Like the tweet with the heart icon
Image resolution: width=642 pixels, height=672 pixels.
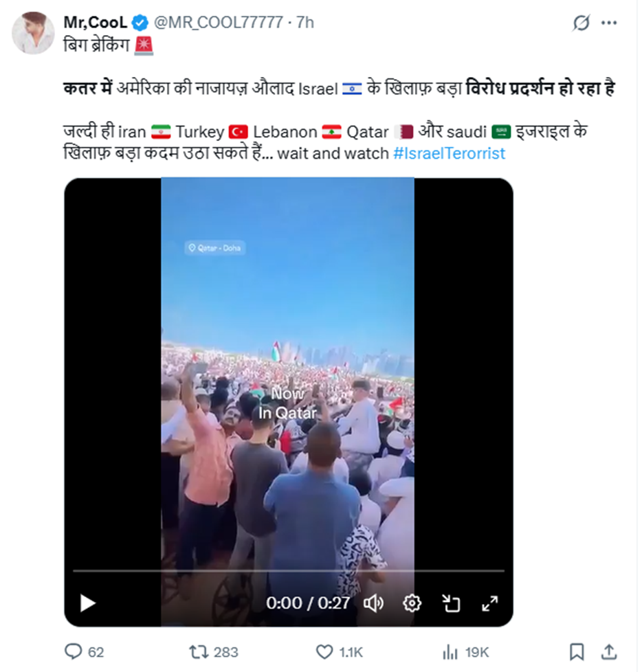tap(324, 652)
